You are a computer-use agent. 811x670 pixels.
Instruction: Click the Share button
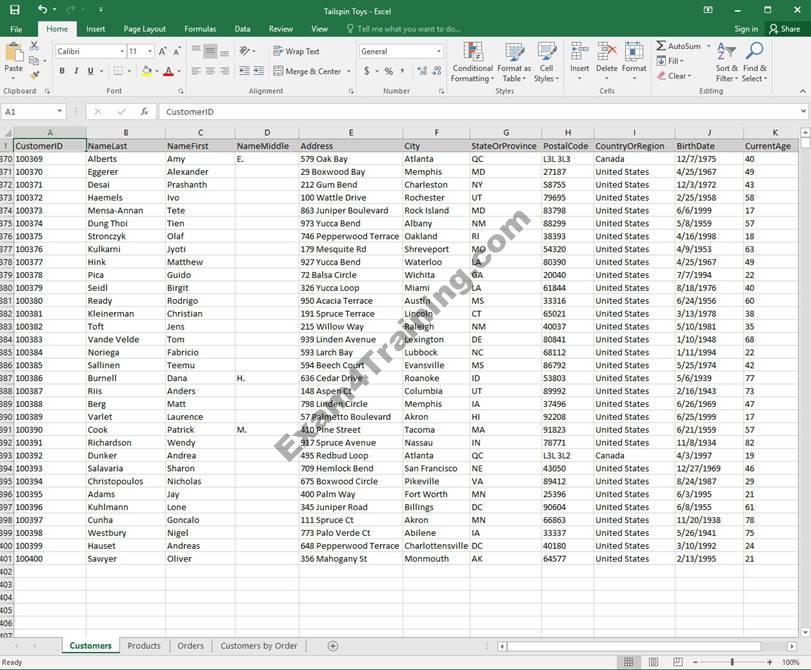click(x=783, y=29)
